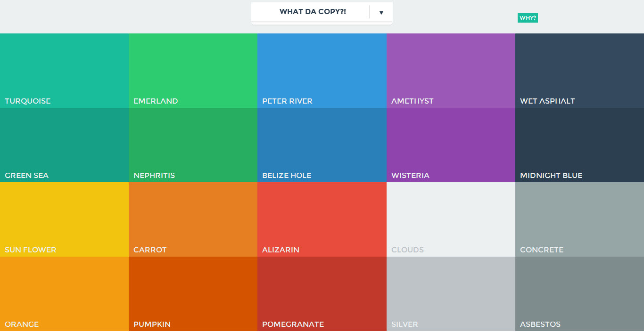The width and height of the screenshot is (644, 332).
Task: Choose the Wisteria color tile
Action: click(451, 145)
